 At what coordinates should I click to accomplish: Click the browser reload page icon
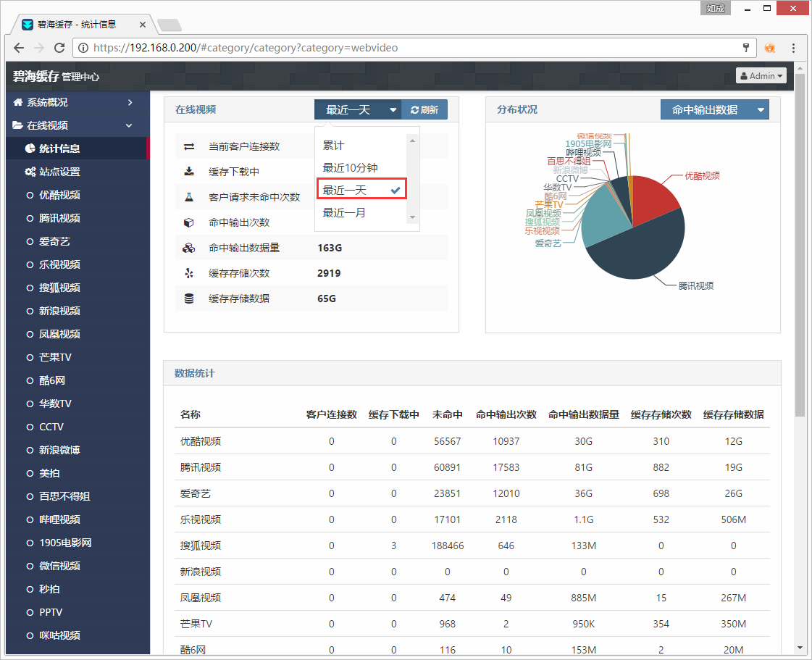coord(59,48)
